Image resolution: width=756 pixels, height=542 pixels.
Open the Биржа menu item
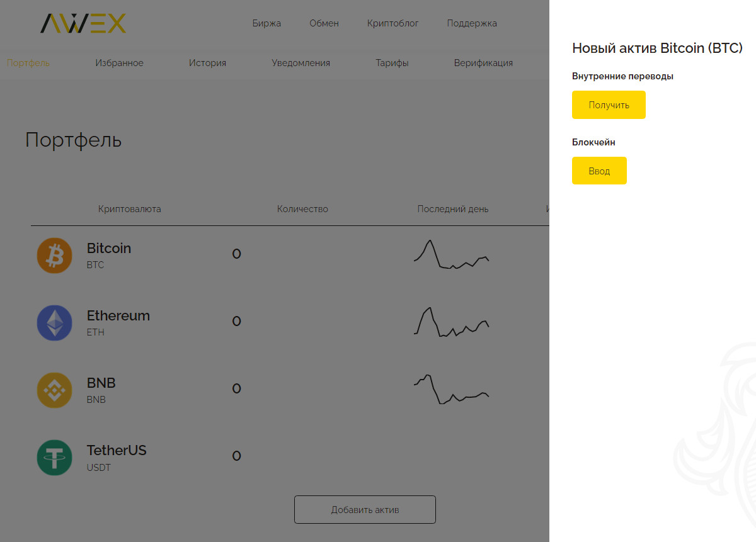tap(266, 23)
